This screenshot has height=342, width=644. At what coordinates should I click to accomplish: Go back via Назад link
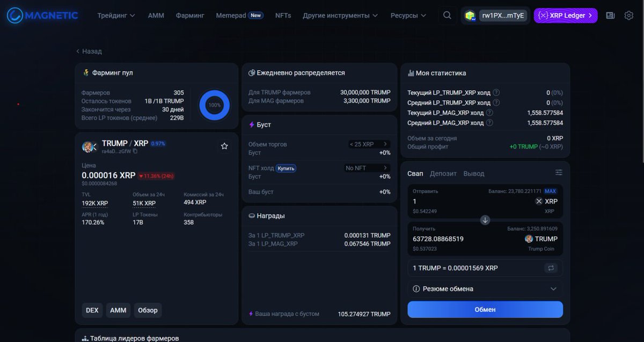[x=89, y=51]
